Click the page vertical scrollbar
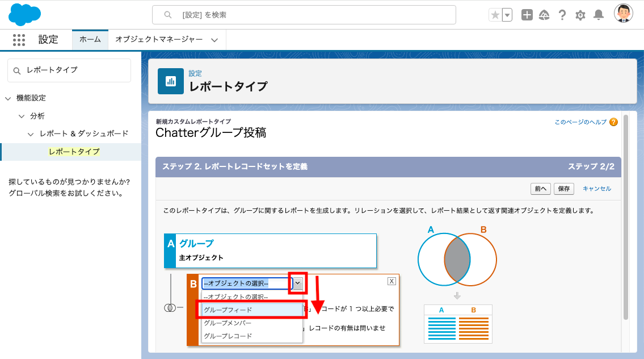 click(625, 217)
